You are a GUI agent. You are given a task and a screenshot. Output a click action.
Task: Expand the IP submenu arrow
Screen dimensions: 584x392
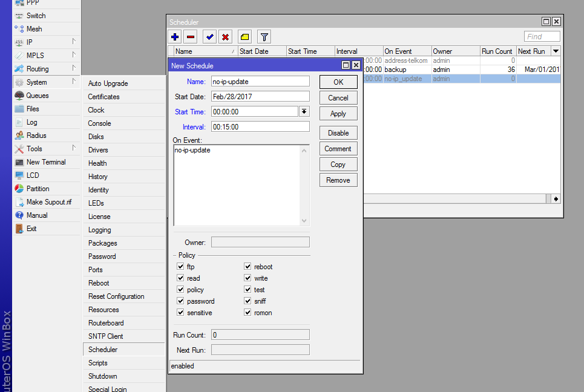tap(75, 42)
